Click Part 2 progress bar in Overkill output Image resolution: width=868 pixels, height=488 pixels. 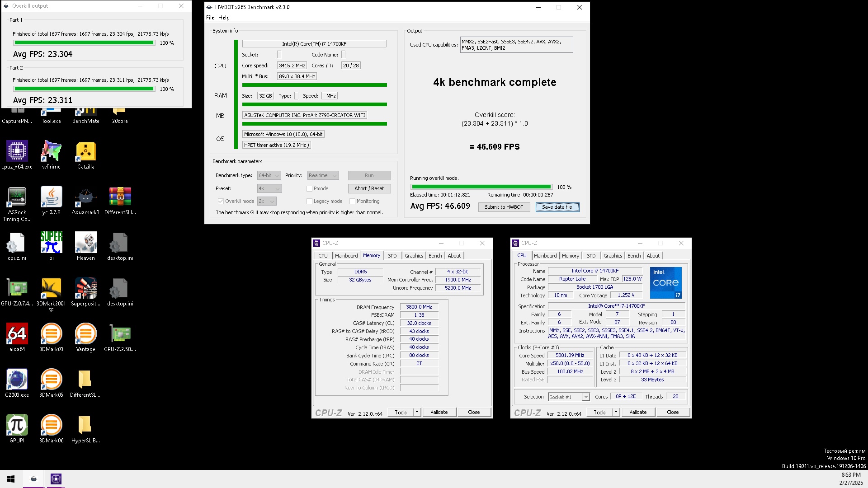click(x=84, y=89)
